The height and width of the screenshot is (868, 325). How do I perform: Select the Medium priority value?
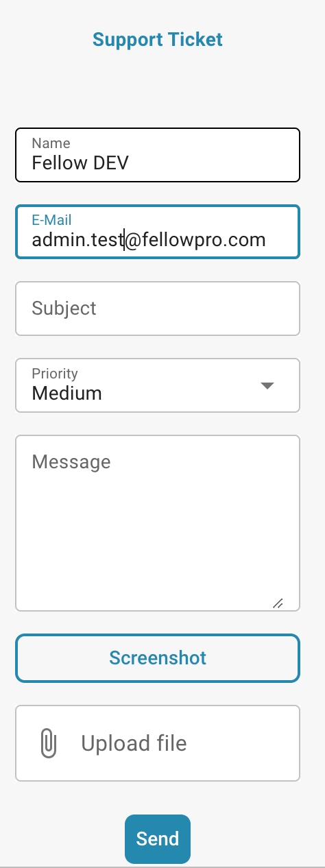point(67,393)
